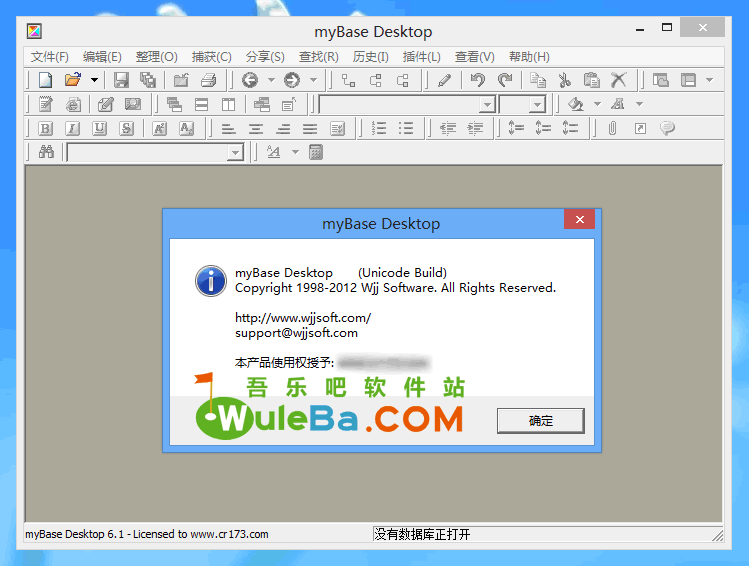Click the Delete X icon

pyautogui.click(x=619, y=80)
